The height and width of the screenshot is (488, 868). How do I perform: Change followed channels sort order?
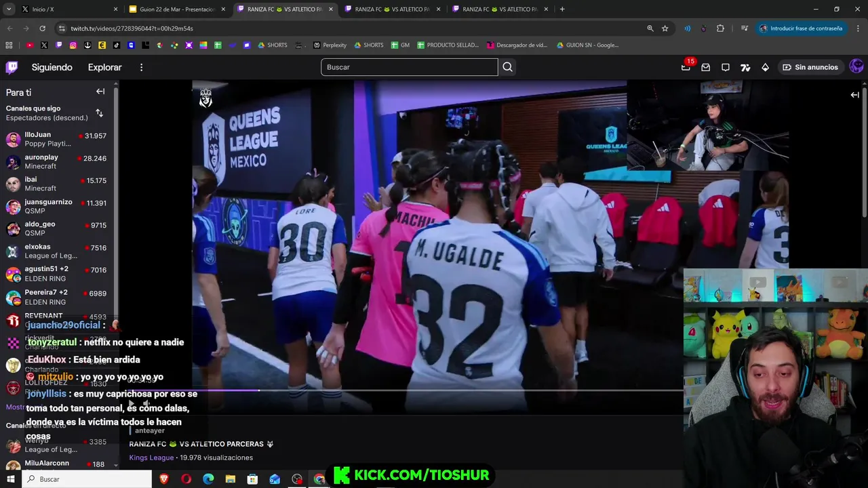[100, 113]
